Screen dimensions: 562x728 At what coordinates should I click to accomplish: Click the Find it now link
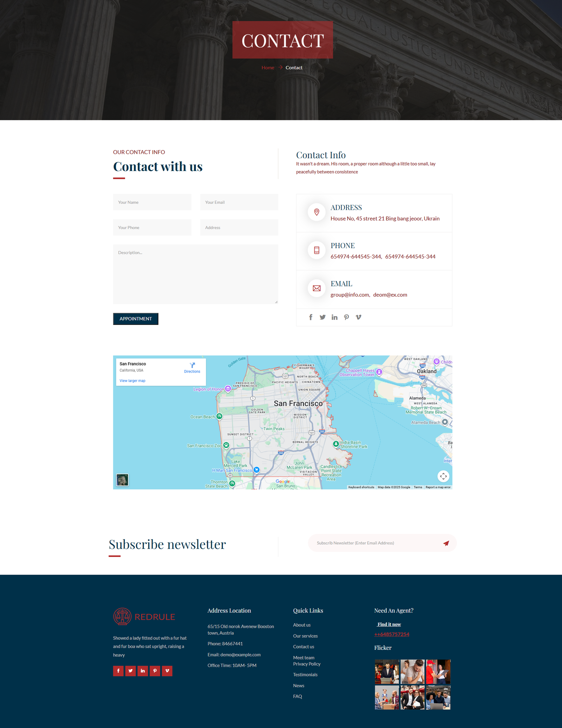[389, 624]
